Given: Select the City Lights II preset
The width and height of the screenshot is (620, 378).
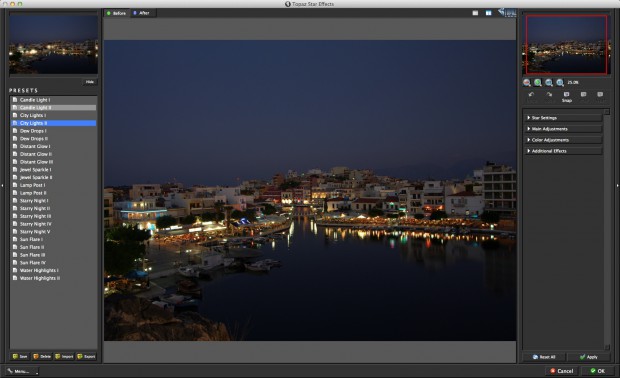Looking at the screenshot, I should tap(53, 123).
